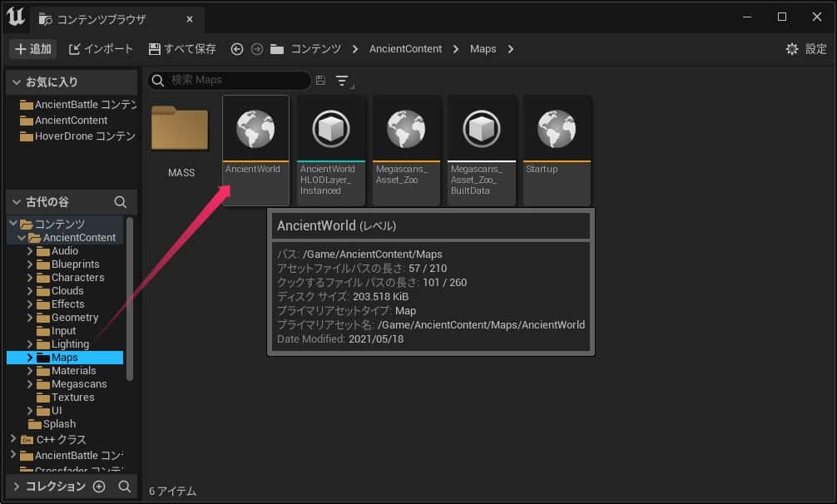Collapse the お気に入り section
This screenshot has width=837, height=504.
coord(17,82)
